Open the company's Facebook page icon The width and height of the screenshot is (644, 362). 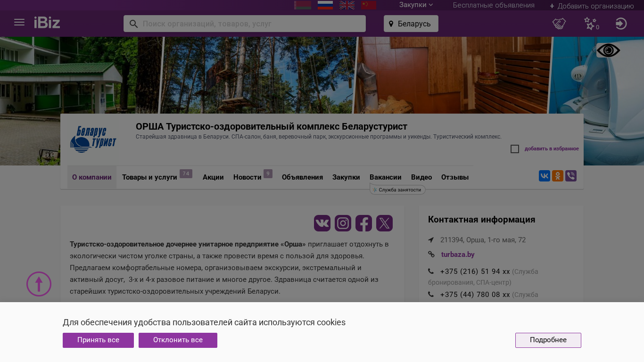tap(364, 223)
